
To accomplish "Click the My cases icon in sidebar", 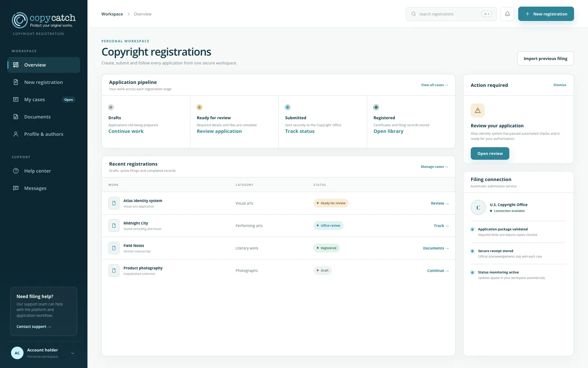I will pyautogui.click(x=16, y=99).
